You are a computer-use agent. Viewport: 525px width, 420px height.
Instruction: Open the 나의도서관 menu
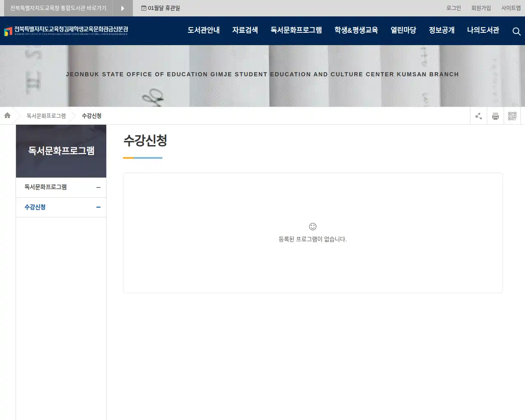[483, 30]
